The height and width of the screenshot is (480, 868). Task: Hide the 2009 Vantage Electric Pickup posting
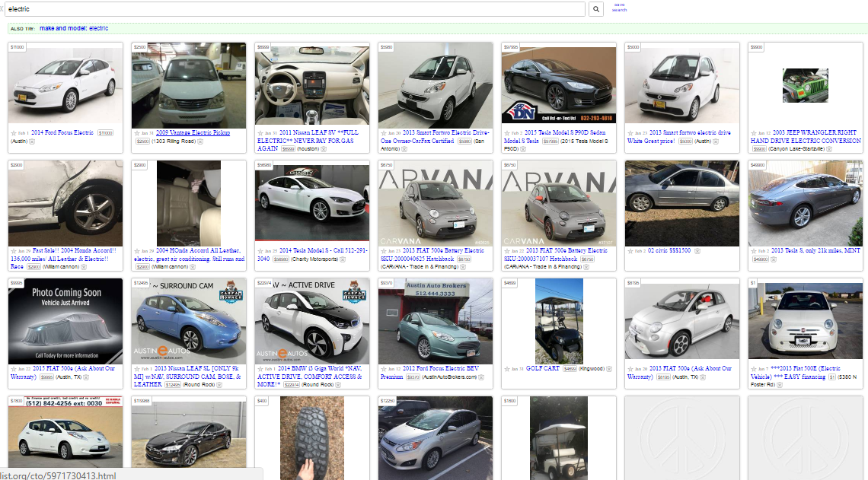pyautogui.click(x=199, y=141)
